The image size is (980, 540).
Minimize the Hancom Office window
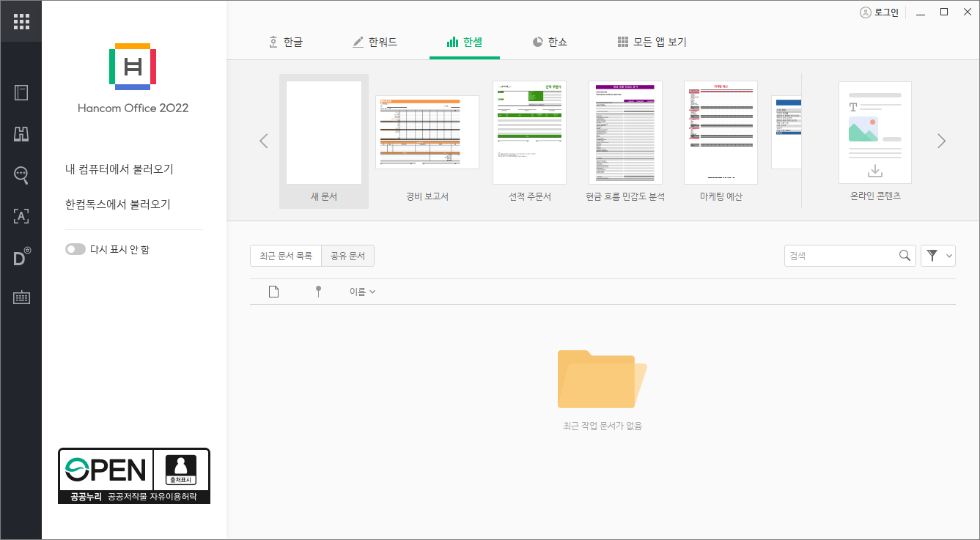coord(921,12)
